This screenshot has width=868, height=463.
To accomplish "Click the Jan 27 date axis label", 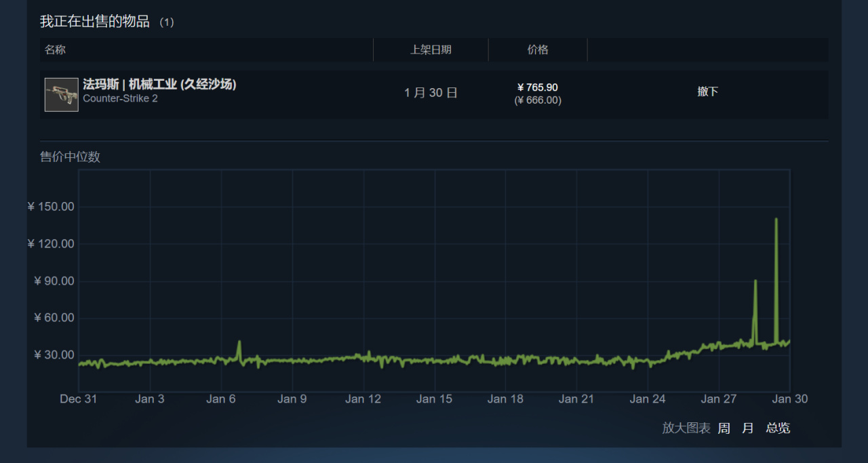I will tap(719, 399).
